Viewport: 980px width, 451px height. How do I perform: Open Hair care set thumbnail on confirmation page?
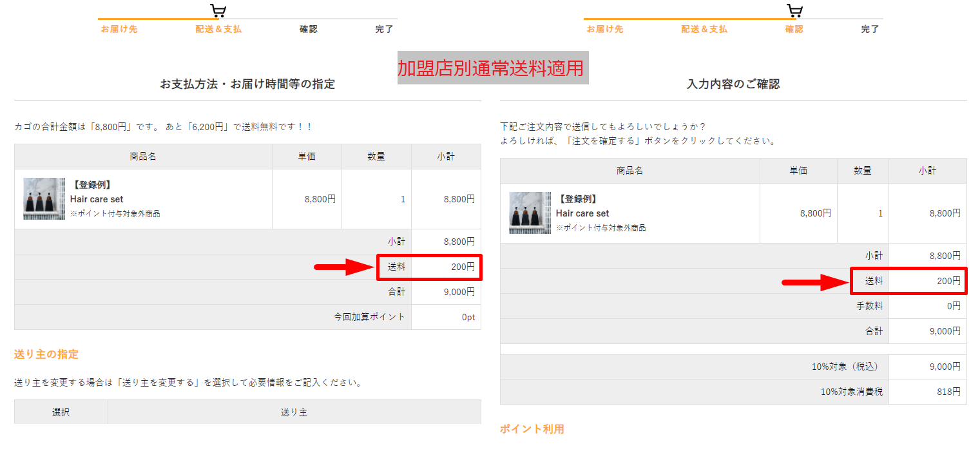[530, 213]
